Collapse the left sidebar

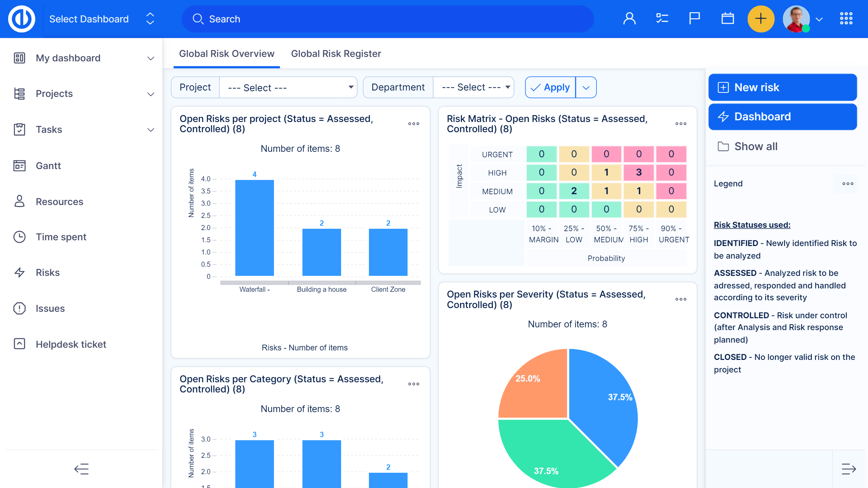click(82, 469)
